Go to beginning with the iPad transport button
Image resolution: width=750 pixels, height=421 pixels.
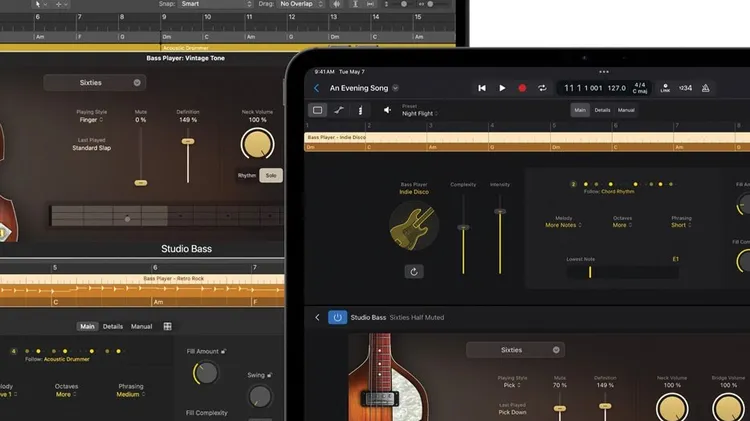pyautogui.click(x=482, y=88)
